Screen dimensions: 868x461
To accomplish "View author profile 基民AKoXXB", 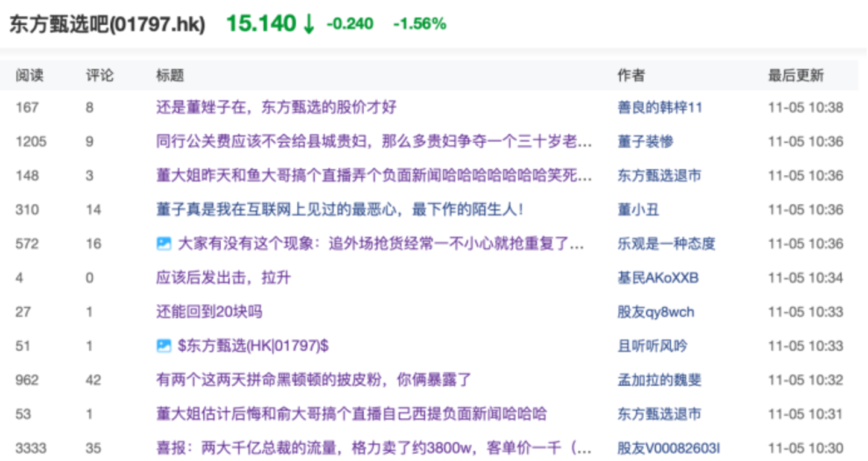I will (x=657, y=278).
